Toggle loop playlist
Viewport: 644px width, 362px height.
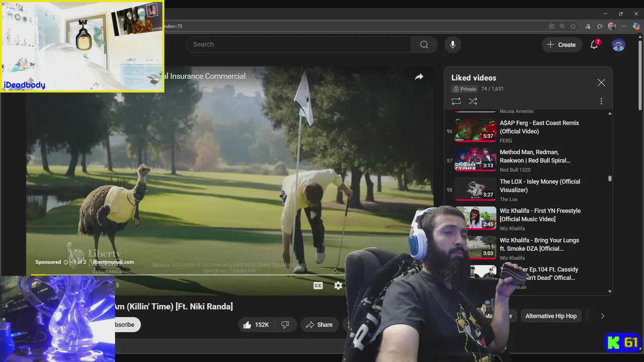click(x=456, y=101)
